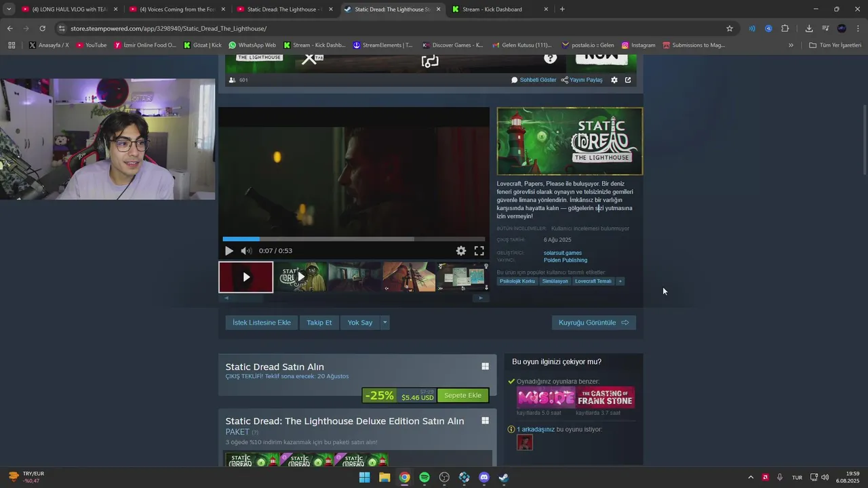Expand hidden bookmarks chevron
Screen dimensions: 868x488
pos(791,45)
